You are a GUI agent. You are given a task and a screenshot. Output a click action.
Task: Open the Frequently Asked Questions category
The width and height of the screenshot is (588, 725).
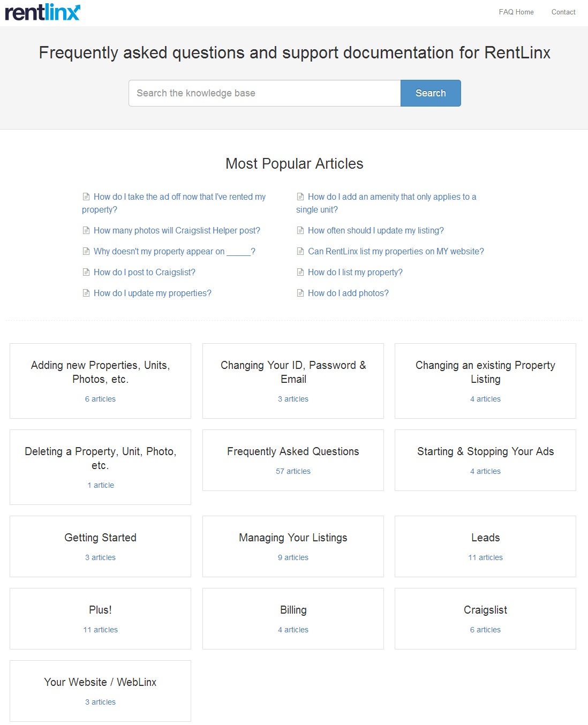click(293, 451)
